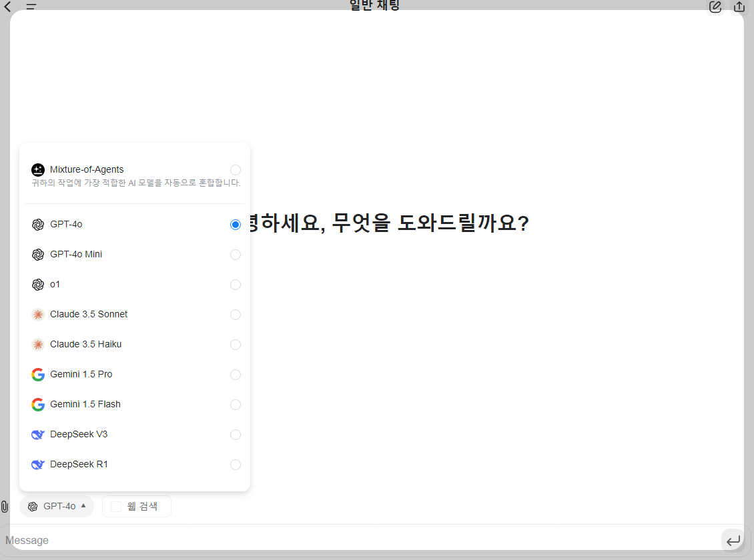Choose o1 label in model list

coord(55,284)
